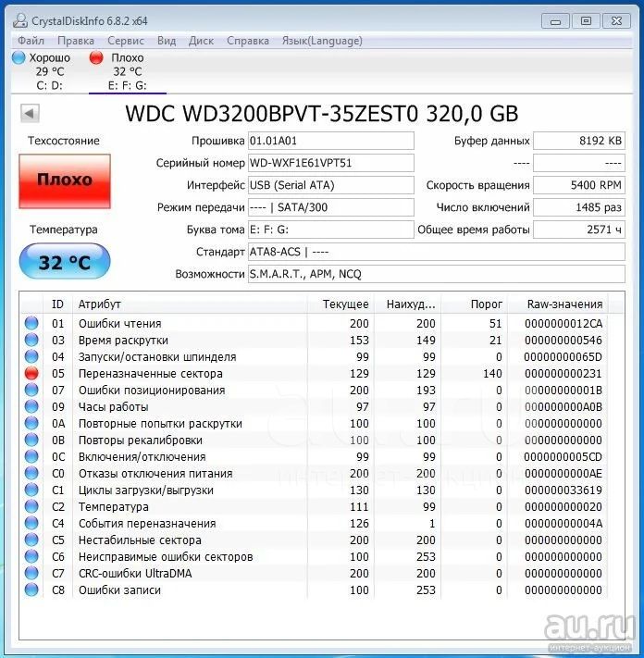The width and height of the screenshot is (644, 658).
Task: Click the Режим передачи field SATA/300
Action: [330, 207]
